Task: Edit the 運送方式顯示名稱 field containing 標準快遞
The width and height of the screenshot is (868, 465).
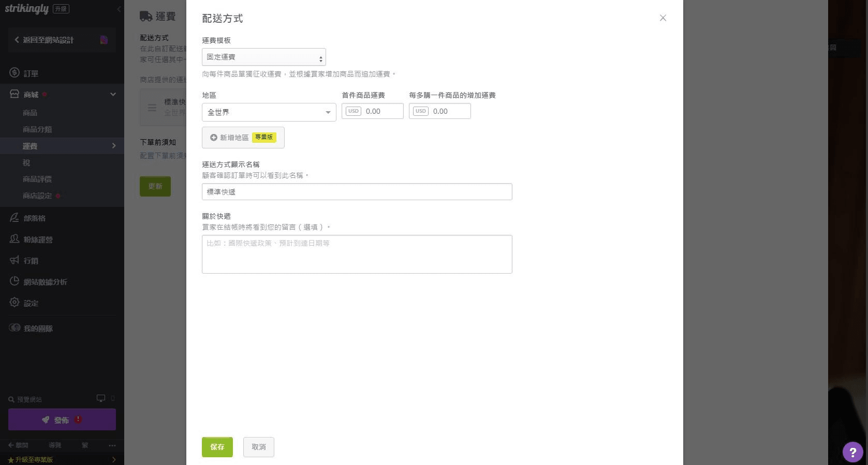Action: tap(357, 192)
